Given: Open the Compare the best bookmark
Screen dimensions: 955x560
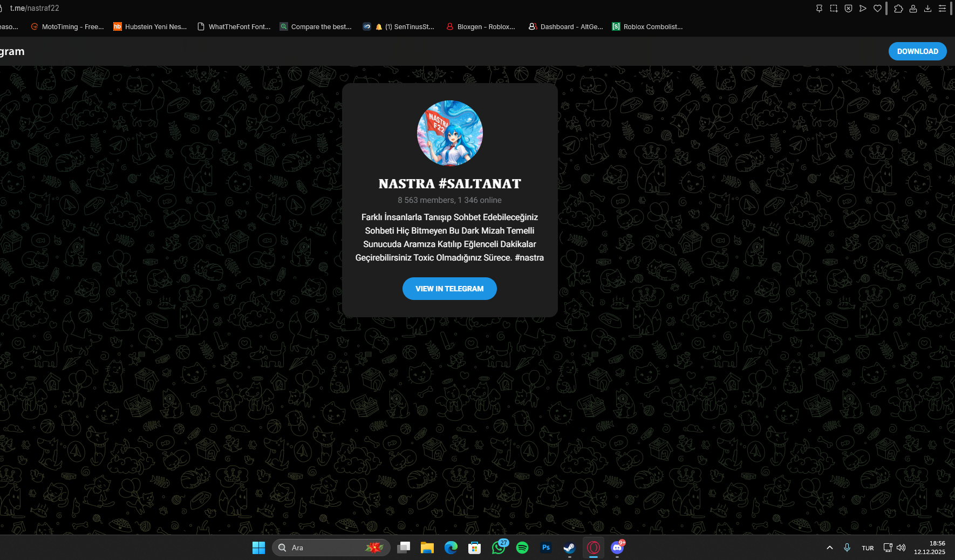Looking at the screenshot, I should pyautogui.click(x=316, y=26).
